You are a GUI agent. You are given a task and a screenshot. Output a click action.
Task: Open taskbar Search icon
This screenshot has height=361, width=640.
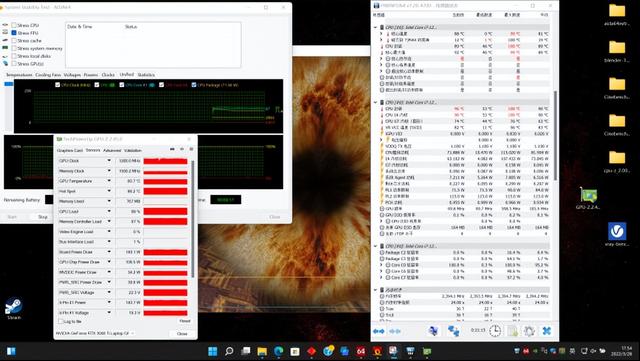[229, 351]
